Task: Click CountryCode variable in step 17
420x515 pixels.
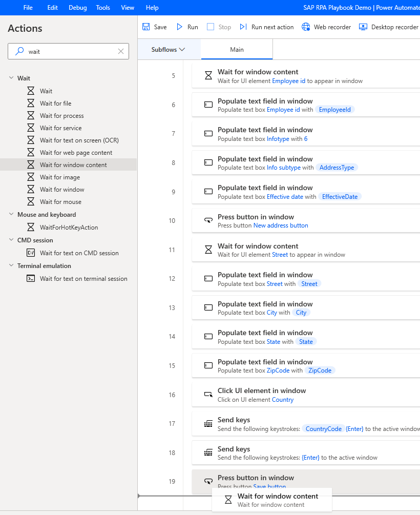Action: coord(324,428)
